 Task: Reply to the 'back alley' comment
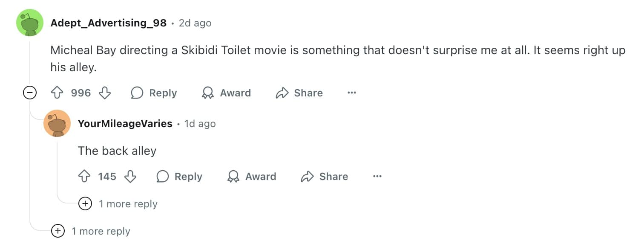point(179,176)
